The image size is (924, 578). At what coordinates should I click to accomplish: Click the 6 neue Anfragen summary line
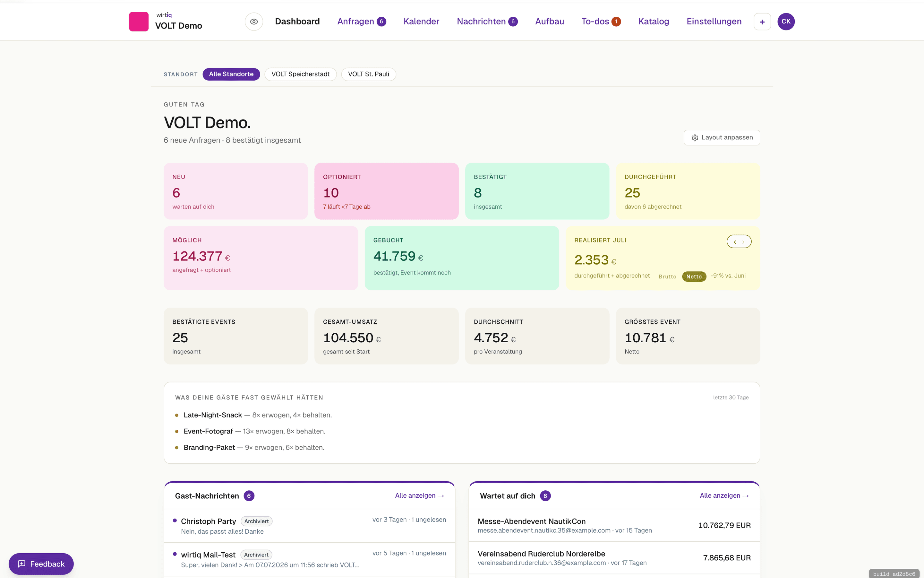pos(232,140)
